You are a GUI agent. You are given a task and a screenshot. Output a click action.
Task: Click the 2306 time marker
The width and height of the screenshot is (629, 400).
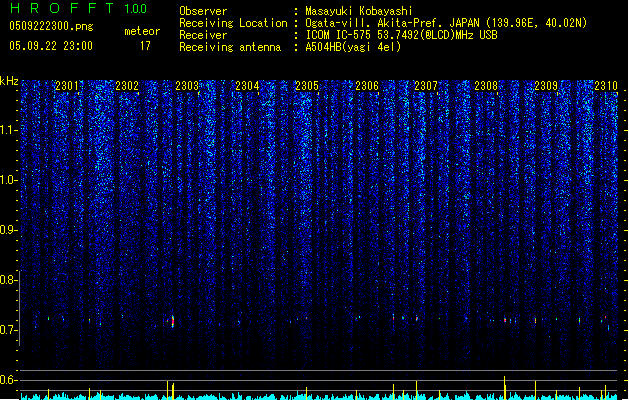(x=367, y=86)
